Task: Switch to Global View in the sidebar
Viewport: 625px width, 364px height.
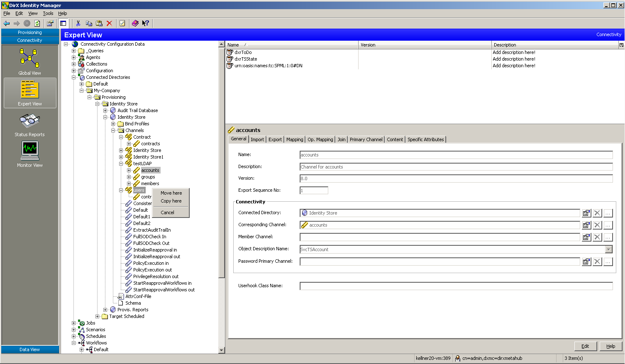Action: (x=30, y=61)
